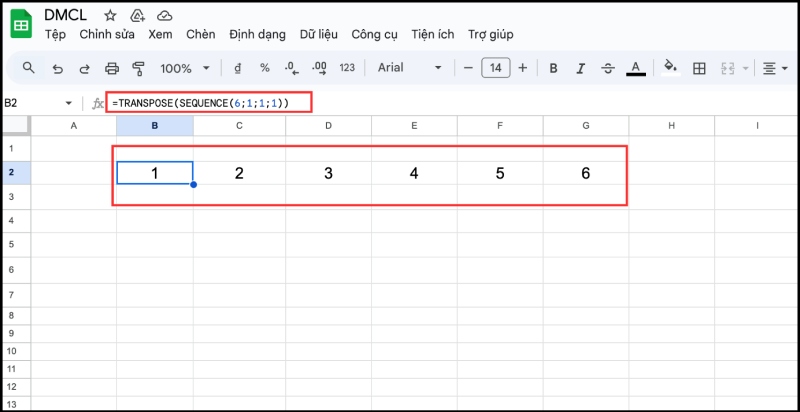Screen dimensions: 800x412
Task: Select column E header
Action: click(x=414, y=125)
